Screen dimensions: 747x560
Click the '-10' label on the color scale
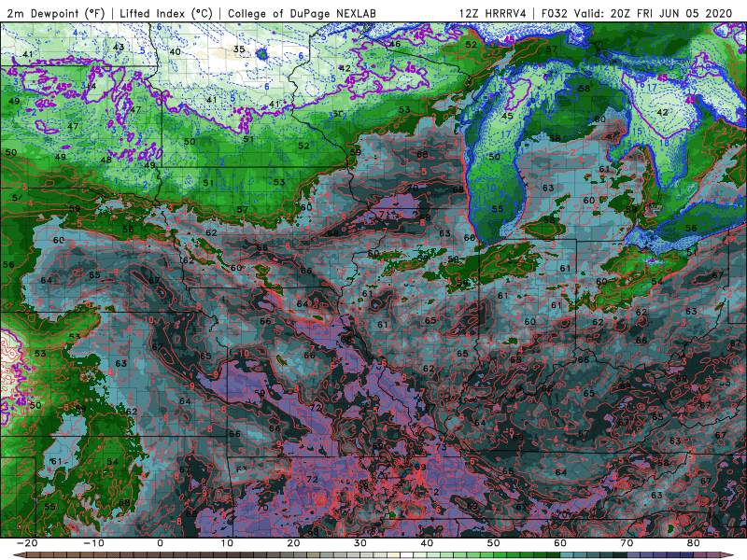click(93, 543)
